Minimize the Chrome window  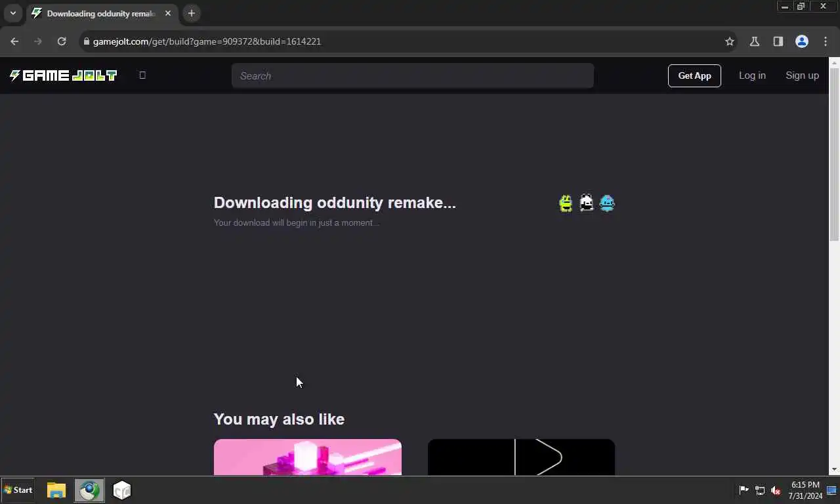784,7
